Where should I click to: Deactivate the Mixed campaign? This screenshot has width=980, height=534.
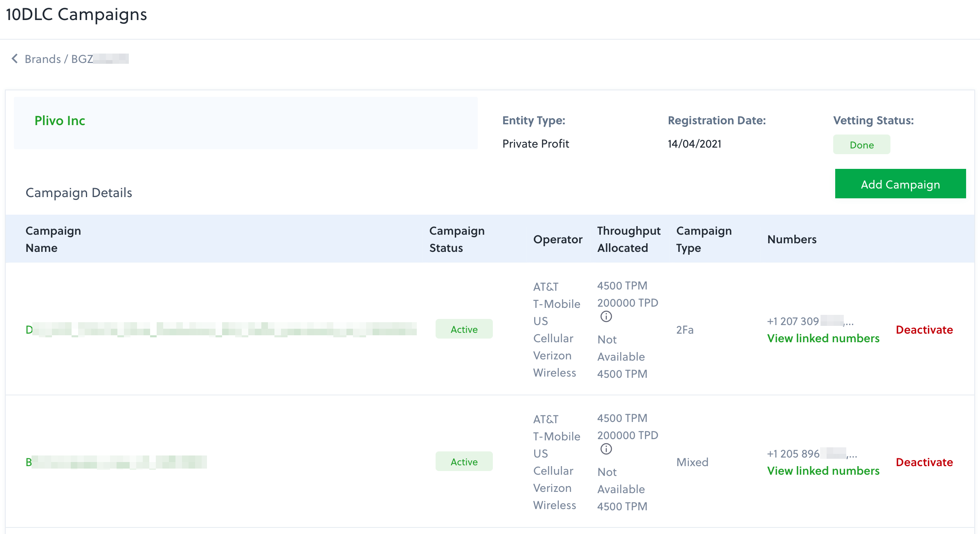coord(924,462)
